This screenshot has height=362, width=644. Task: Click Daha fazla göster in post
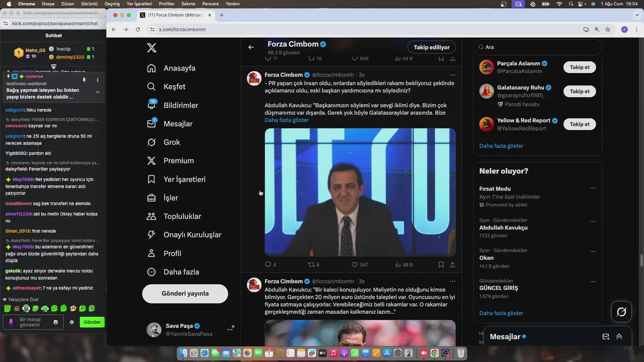287,120
